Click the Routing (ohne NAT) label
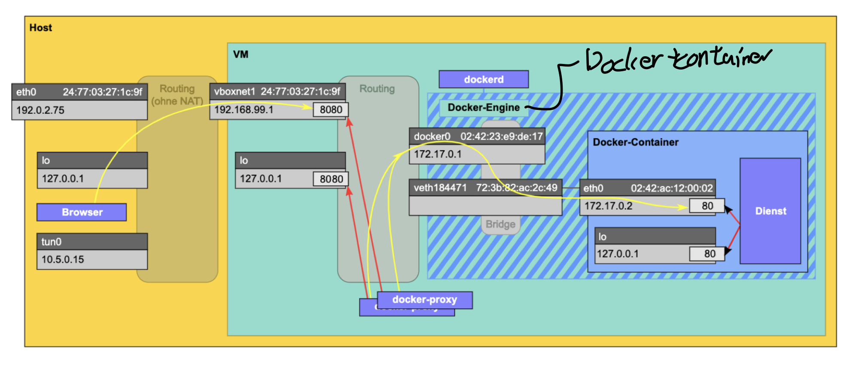The width and height of the screenshot is (868, 367). 177,95
